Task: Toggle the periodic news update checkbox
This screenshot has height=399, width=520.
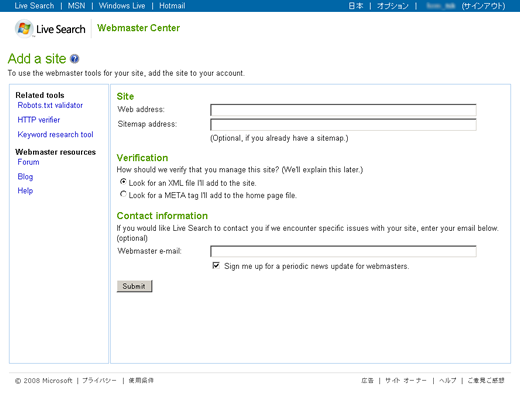Action: 216,265
